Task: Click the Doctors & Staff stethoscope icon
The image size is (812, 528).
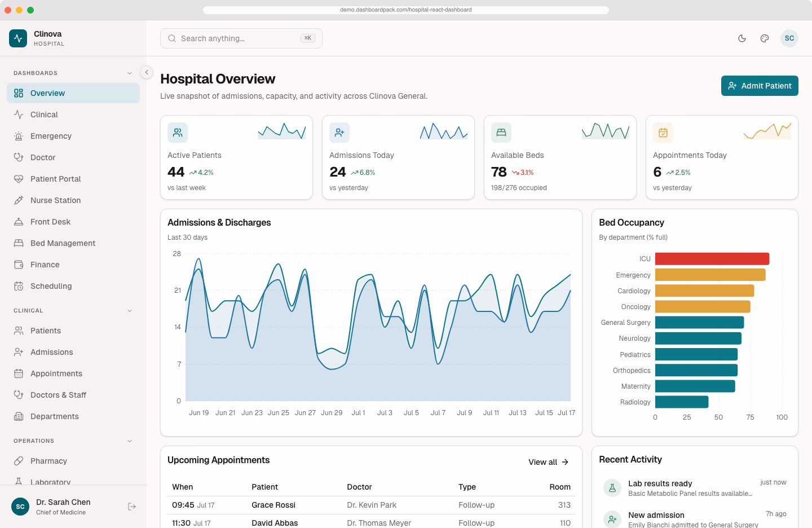Action: click(19, 395)
